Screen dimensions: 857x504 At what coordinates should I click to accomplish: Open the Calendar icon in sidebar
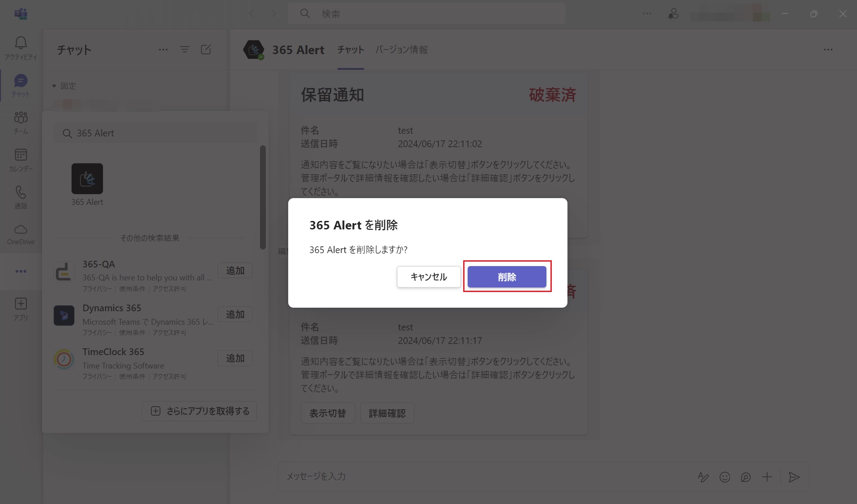[21, 155]
